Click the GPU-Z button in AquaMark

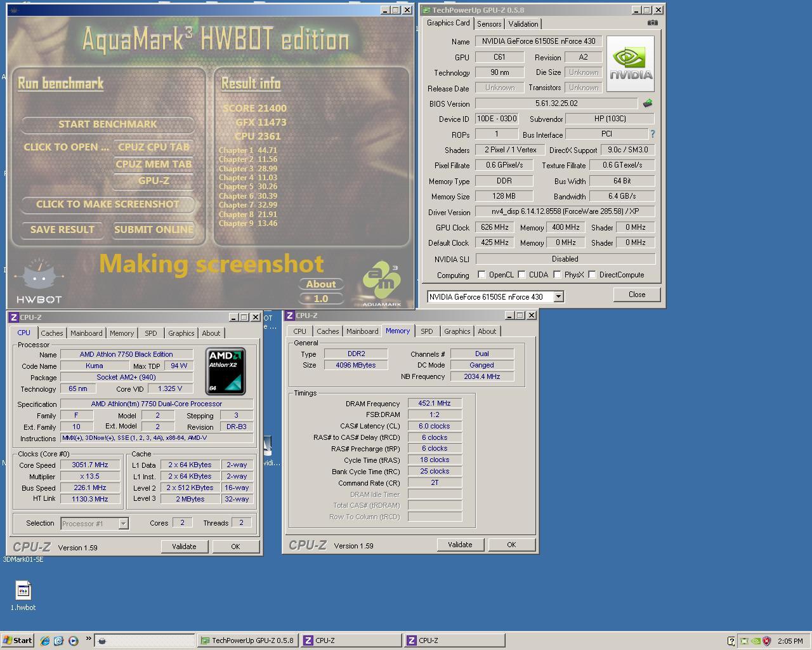click(x=154, y=181)
